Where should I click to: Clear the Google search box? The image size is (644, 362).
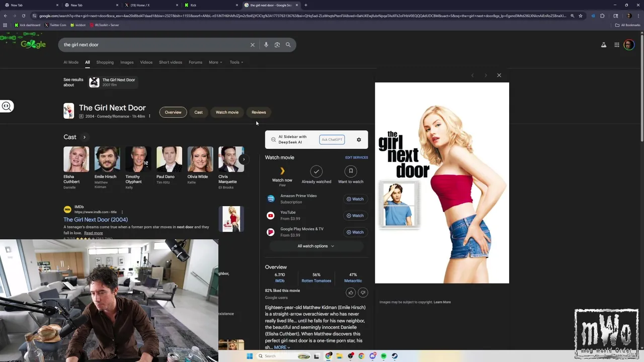[253, 45]
